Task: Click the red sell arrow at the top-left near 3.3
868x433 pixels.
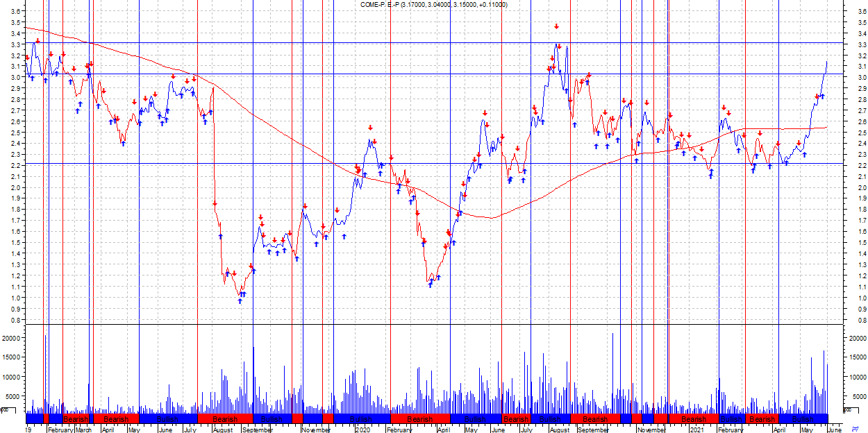Action: 37,41
